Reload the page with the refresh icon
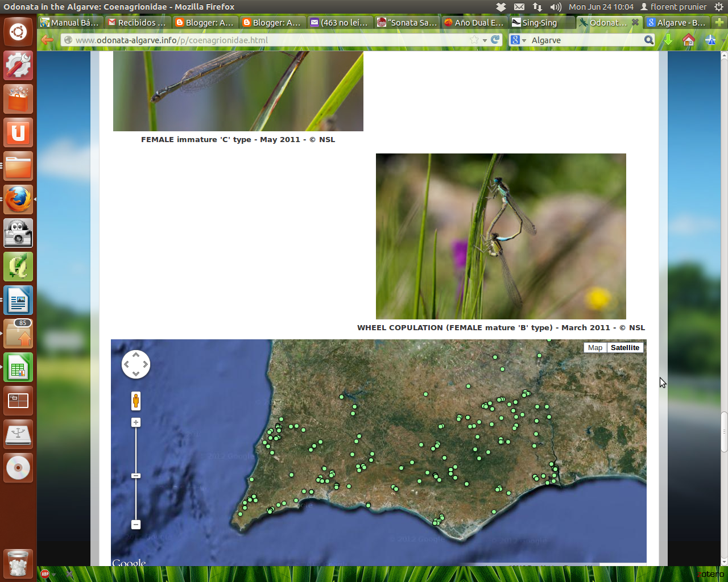This screenshot has height=582, width=728. coord(495,40)
